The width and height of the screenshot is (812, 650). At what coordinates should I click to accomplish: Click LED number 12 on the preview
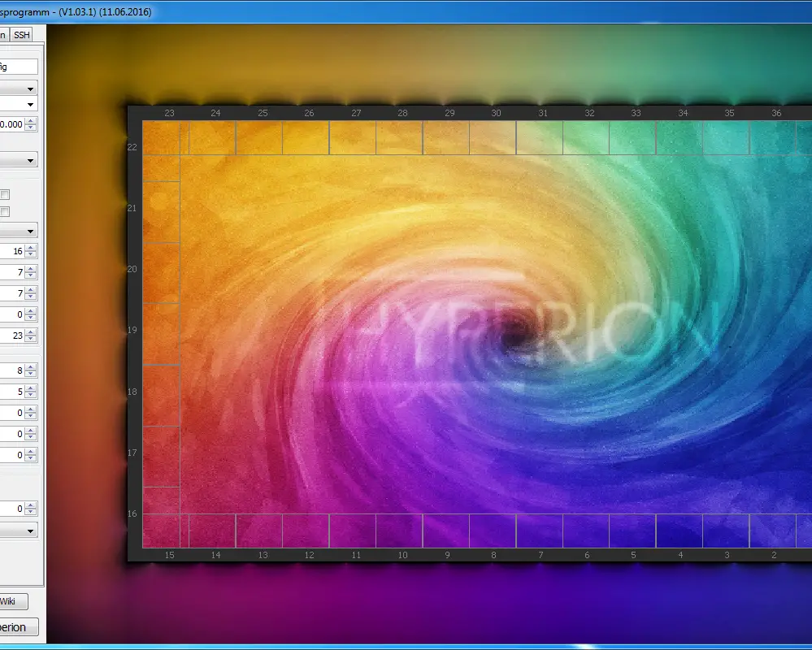[309, 555]
